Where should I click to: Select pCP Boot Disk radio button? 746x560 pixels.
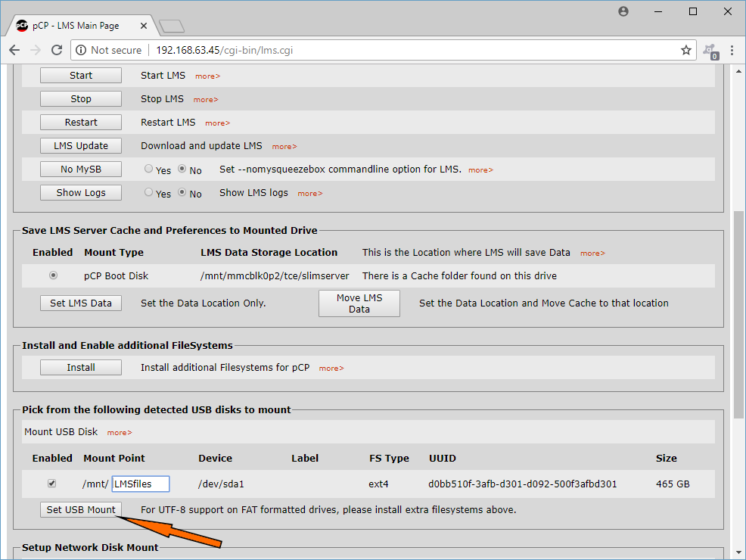53,275
